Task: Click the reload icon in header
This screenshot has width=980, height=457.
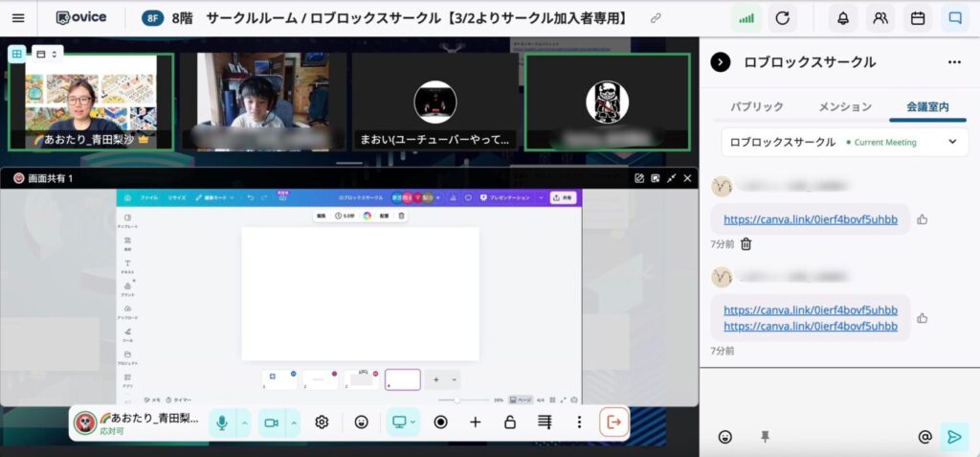Action: pos(783,18)
